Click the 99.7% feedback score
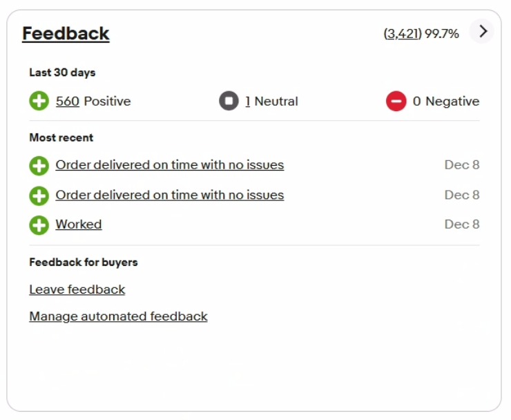 pyautogui.click(x=442, y=34)
